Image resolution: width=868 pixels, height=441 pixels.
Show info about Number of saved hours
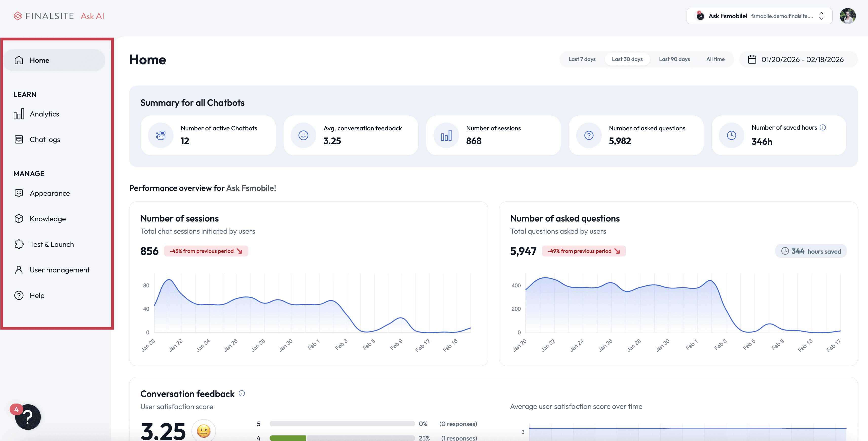(x=822, y=127)
